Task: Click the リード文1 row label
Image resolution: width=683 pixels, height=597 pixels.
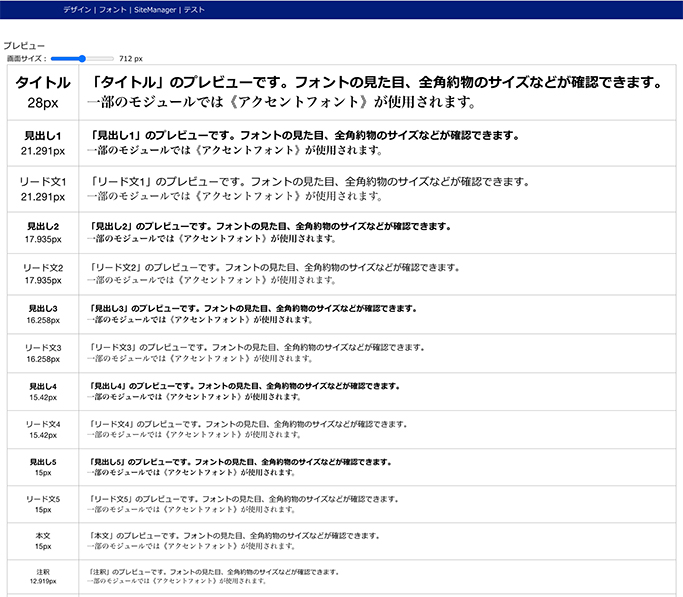Action: (x=43, y=182)
